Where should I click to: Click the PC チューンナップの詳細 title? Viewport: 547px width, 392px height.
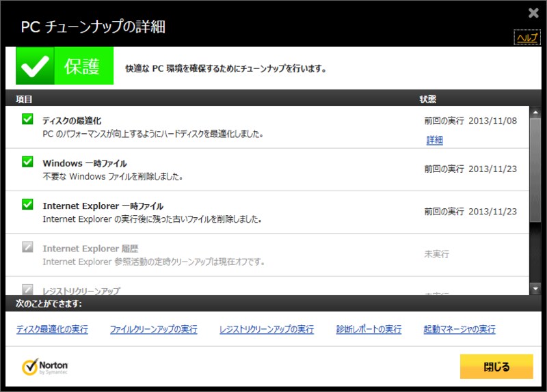click(x=93, y=27)
